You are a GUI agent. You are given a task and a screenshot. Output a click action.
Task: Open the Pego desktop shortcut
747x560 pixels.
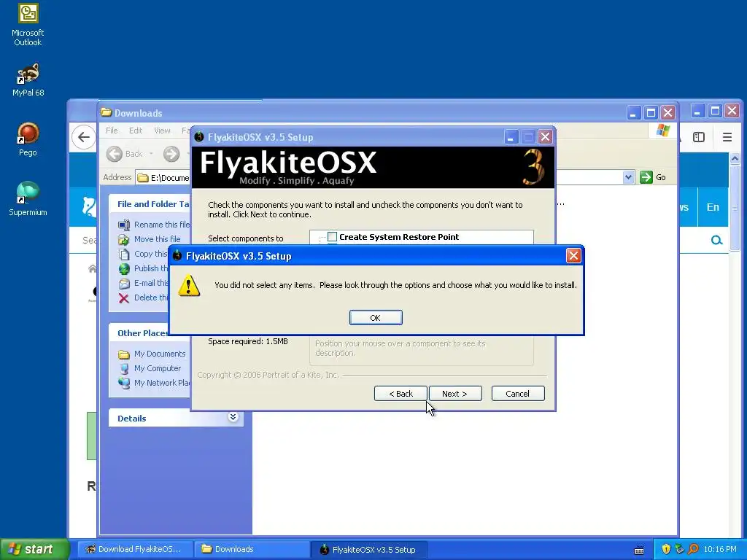point(28,139)
